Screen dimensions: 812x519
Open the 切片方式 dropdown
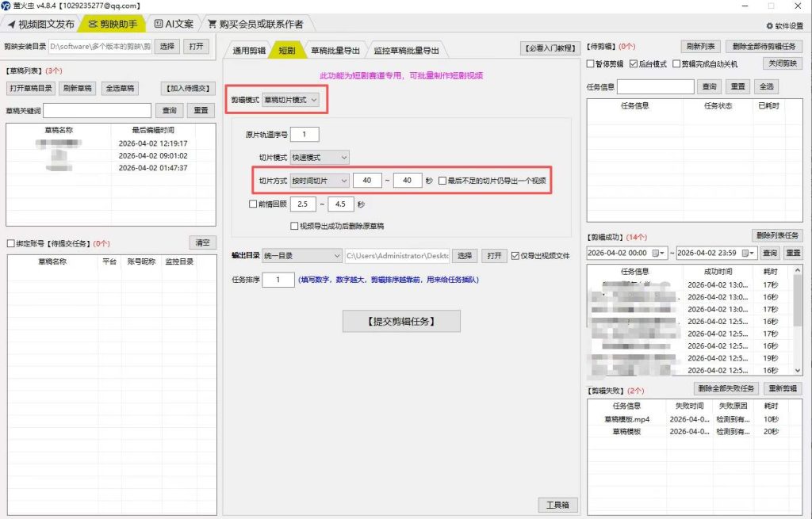coord(320,181)
